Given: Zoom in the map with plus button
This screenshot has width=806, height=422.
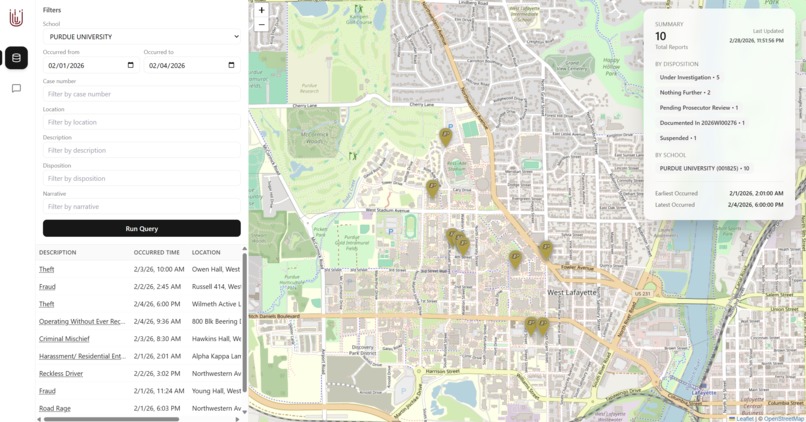Looking at the screenshot, I should tap(261, 10).
